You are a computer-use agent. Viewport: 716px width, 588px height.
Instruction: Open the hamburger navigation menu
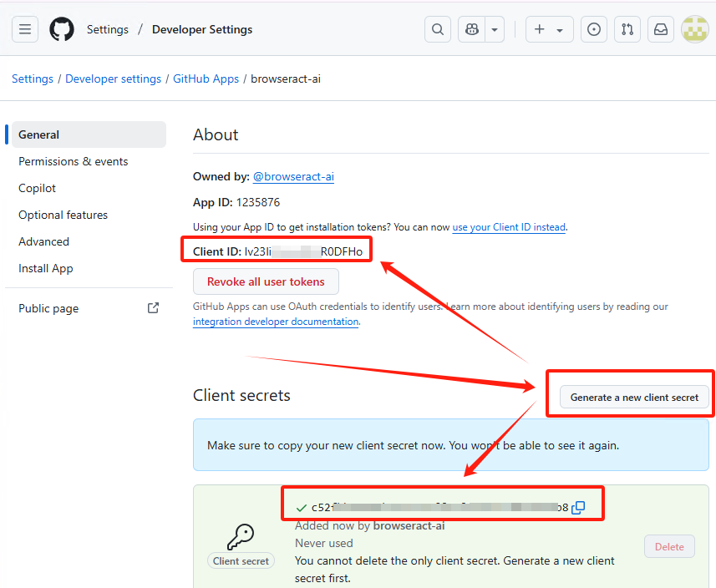(25, 29)
